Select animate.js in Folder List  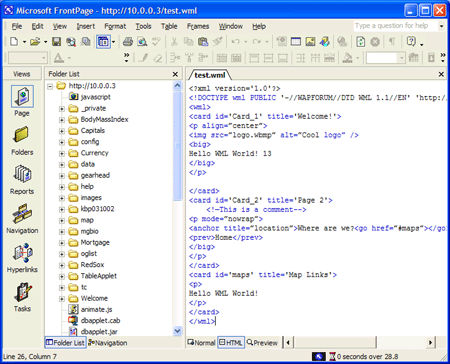pyautogui.click(x=96, y=310)
